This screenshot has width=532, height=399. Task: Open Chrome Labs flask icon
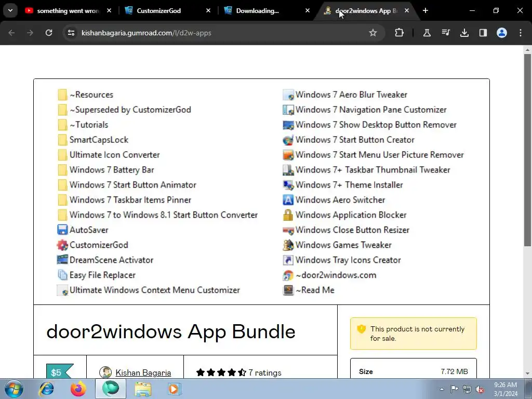click(427, 33)
